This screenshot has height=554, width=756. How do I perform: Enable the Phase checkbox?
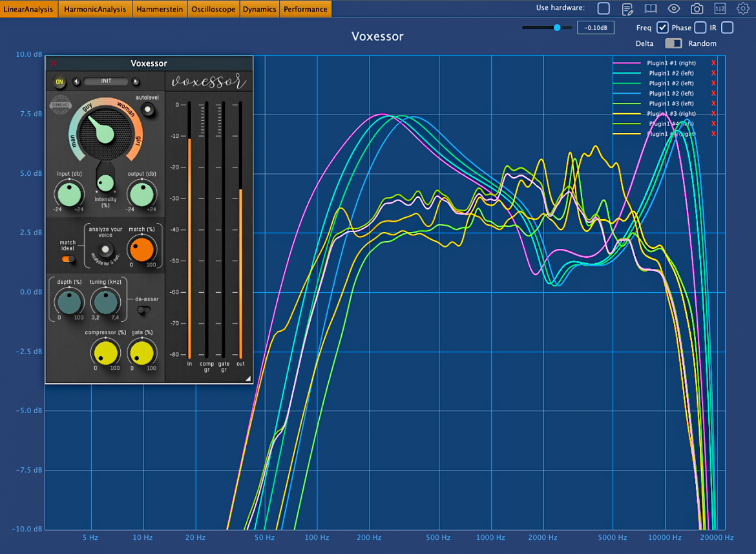tap(700, 28)
